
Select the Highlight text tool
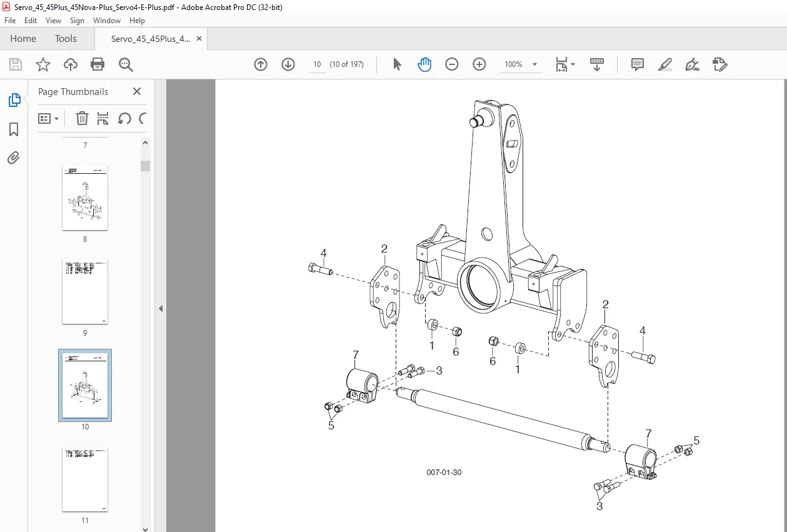[x=665, y=64]
